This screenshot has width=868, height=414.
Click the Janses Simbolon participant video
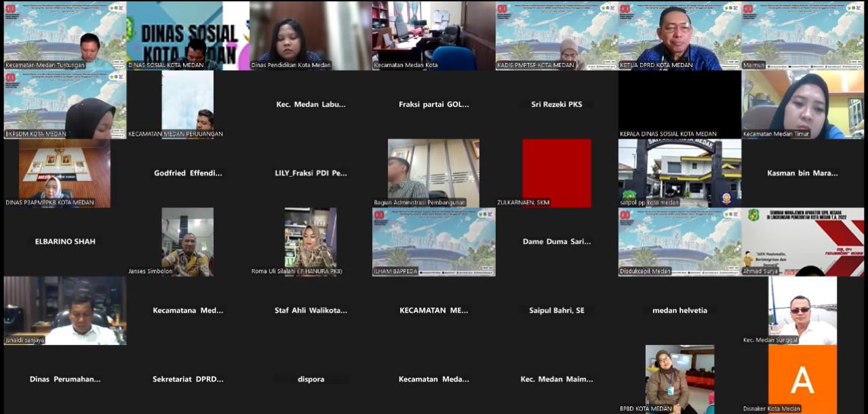click(x=188, y=242)
